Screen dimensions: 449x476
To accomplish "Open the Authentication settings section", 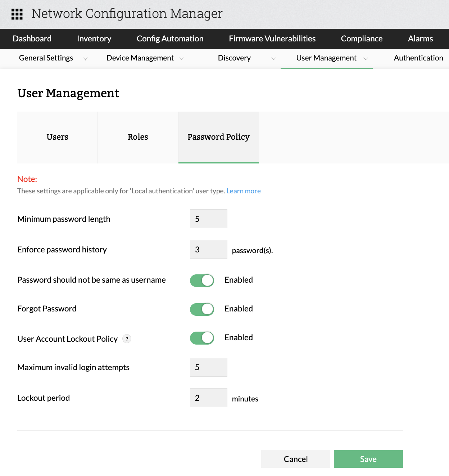I will (x=418, y=58).
